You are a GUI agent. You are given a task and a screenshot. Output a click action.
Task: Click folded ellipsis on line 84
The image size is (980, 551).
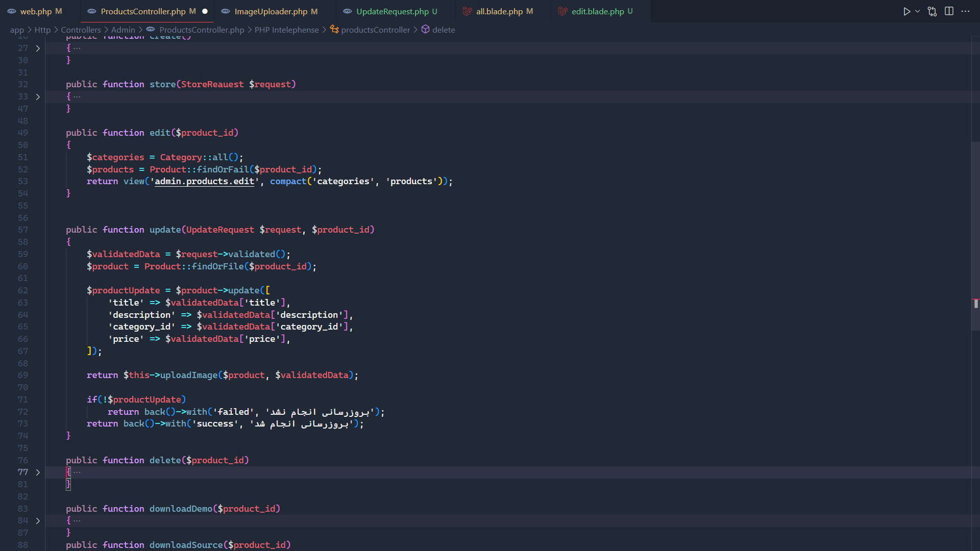pyautogui.click(x=77, y=521)
